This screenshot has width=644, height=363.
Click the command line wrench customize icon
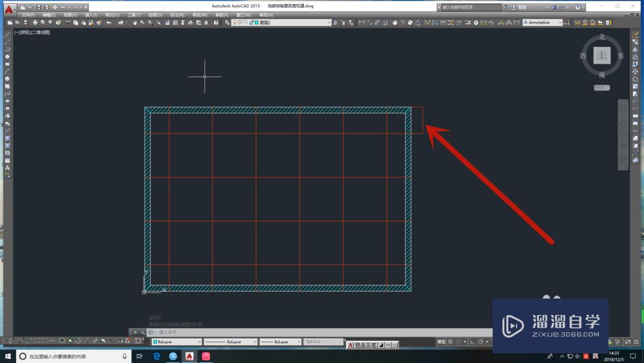pyautogui.click(x=142, y=332)
